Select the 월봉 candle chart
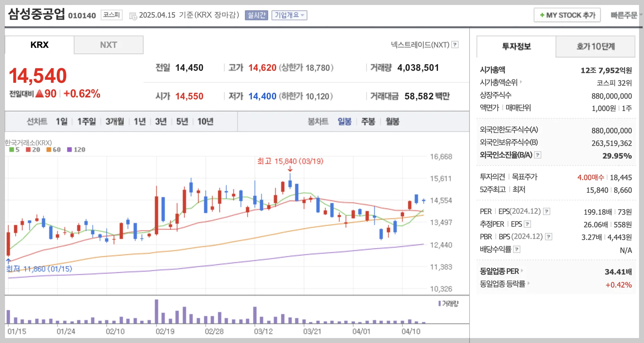Image resolution: width=644 pixels, height=343 pixels. [392, 122]
